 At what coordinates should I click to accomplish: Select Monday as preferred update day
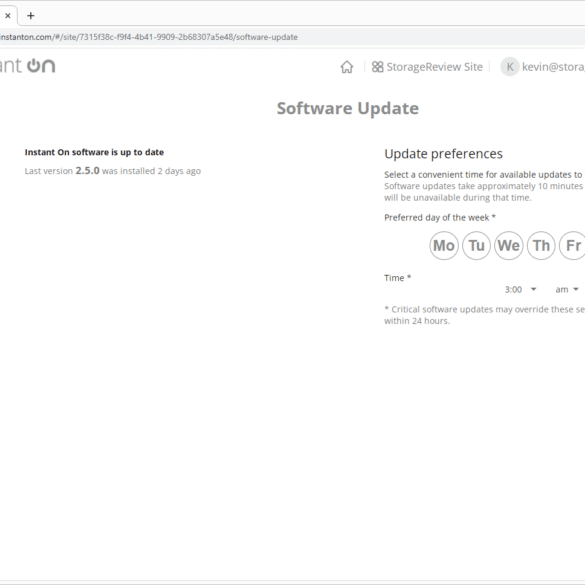[x=444, y=245]
